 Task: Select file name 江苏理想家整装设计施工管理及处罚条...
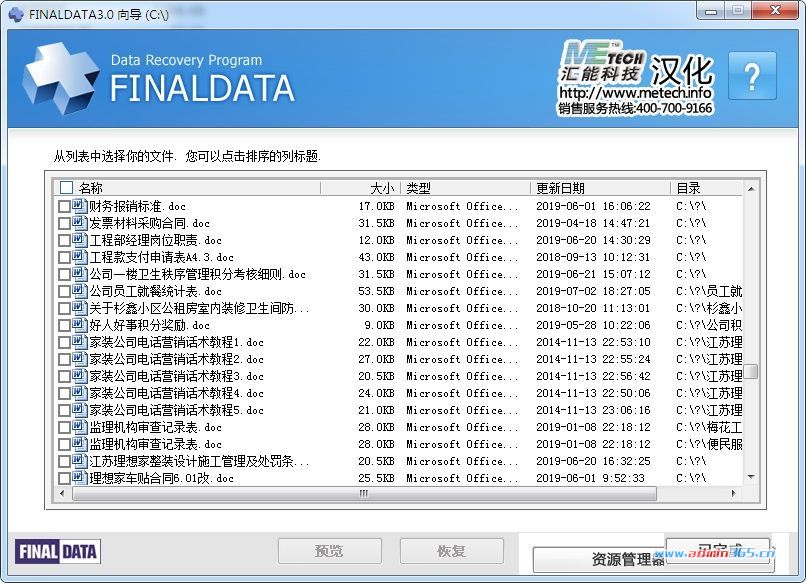pyautogui.click(x=199, y=461)
